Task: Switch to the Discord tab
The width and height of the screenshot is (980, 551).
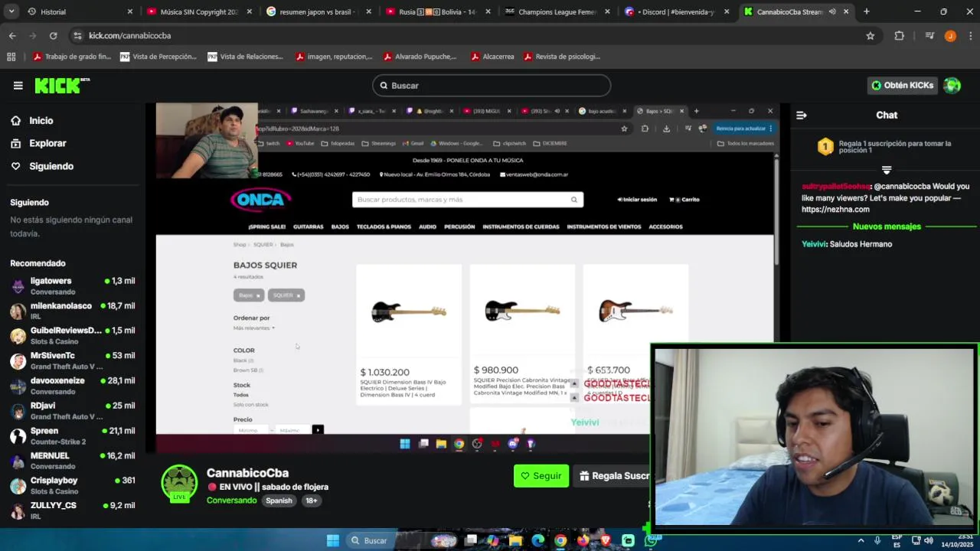Action: [678, 11]
